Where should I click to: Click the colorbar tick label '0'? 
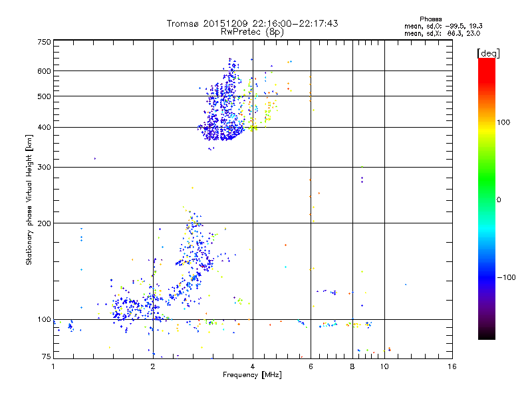point(499,200)
